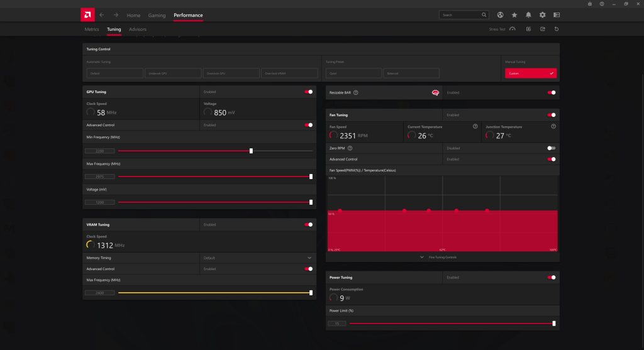Image resolution: width=644 pixels, height=350 pixels.
Task: Open Memory Timing dropdown
Action: click(309, 258)
